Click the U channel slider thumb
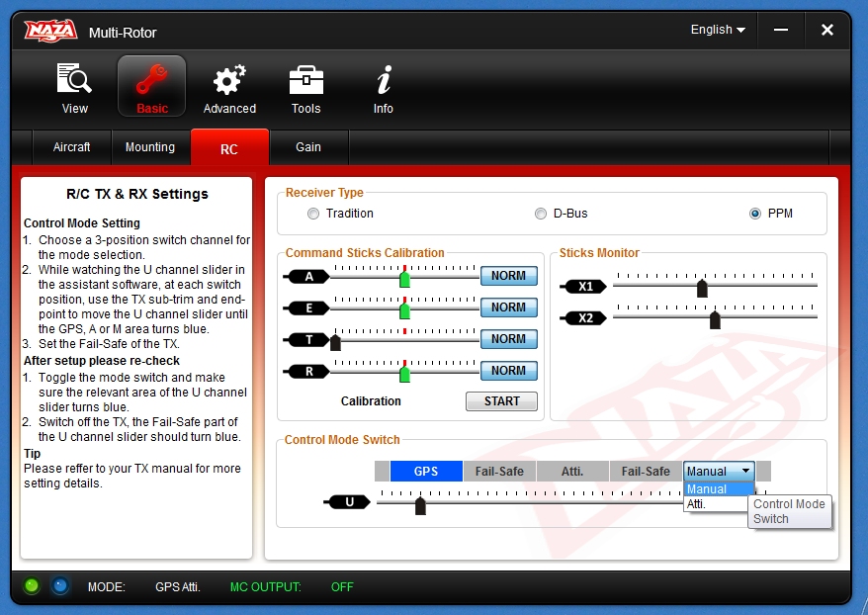 click(420, 505)
